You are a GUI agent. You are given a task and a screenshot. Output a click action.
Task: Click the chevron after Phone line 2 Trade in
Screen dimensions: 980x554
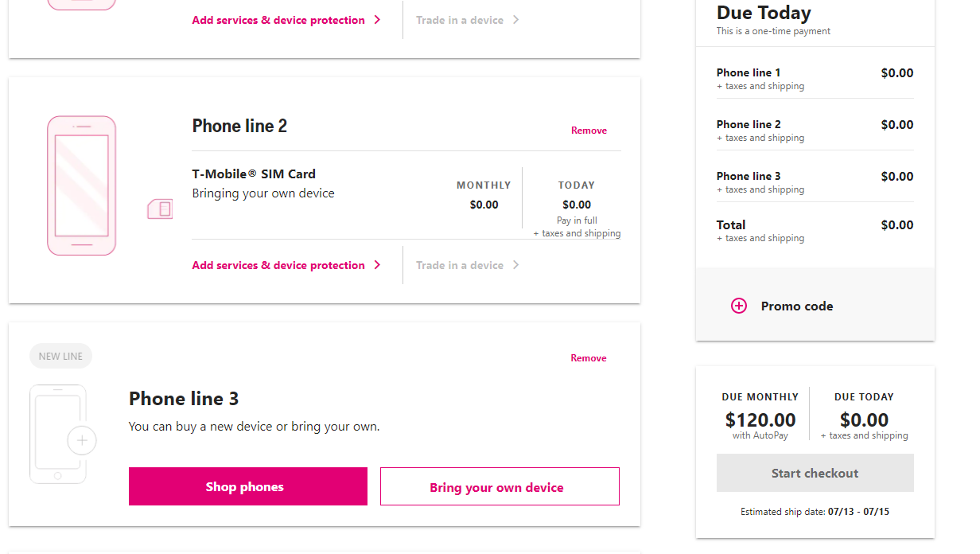point(515,265)
